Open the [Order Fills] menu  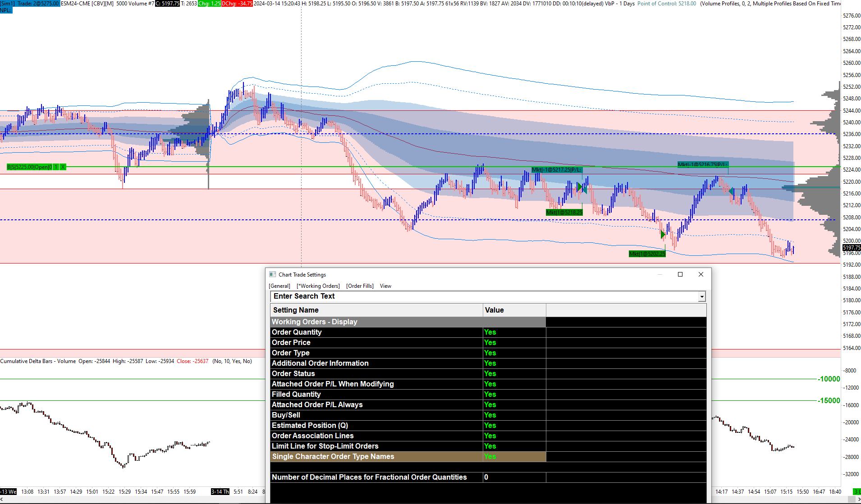(360, 286)
